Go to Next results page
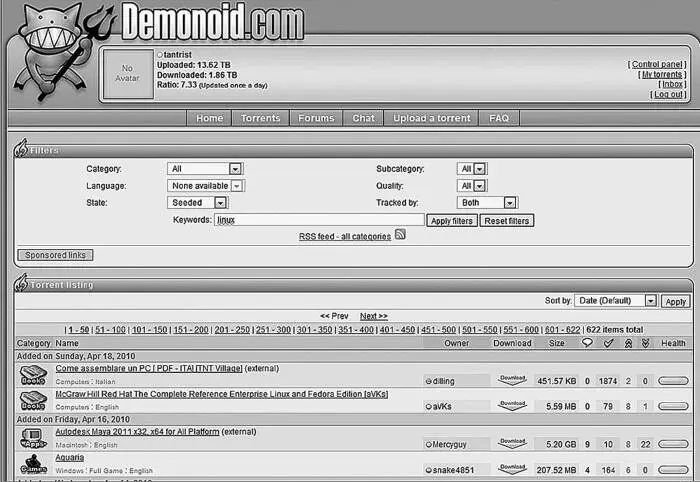 click(x=374, y=316)
